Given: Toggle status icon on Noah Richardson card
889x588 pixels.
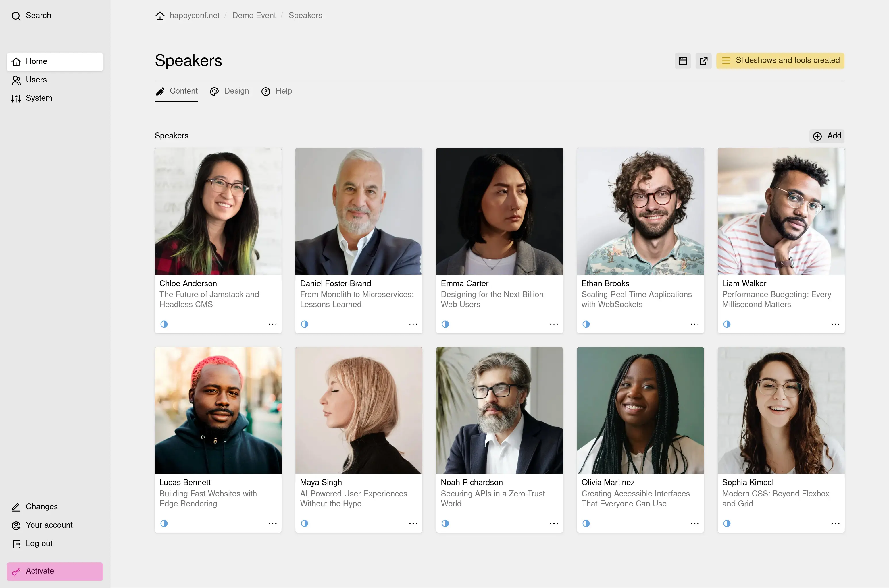Looking at the screenshot, I should [445, 523].
